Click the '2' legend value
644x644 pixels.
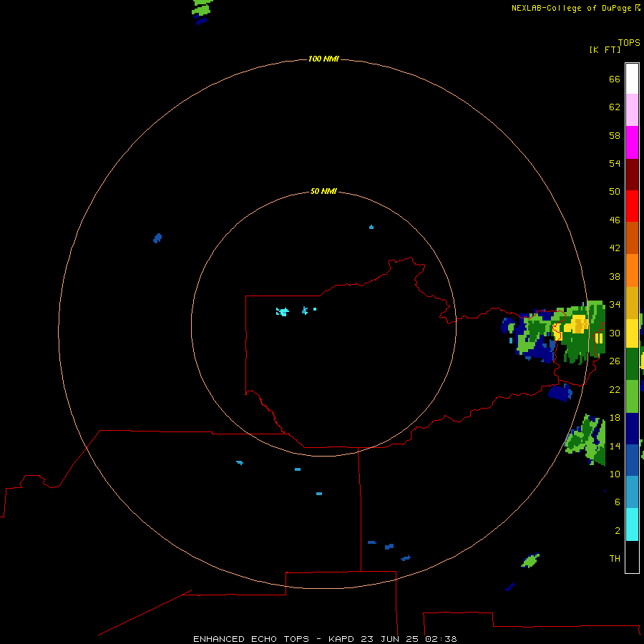(x=618, y=530)
